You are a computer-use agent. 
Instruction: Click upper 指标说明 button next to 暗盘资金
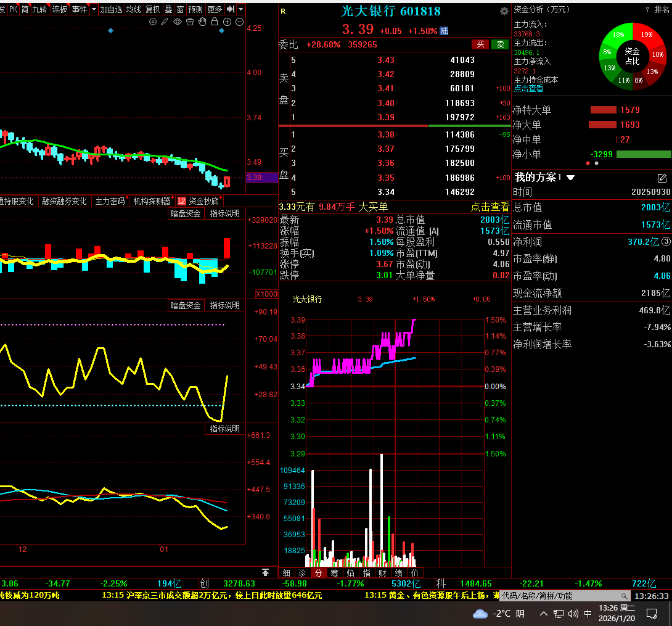[x=225, y=213]
